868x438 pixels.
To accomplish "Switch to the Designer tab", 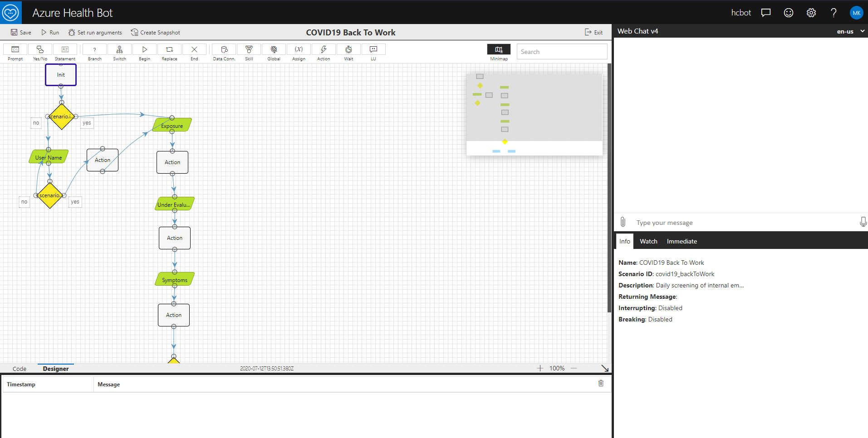I will [x=56, y=369].
